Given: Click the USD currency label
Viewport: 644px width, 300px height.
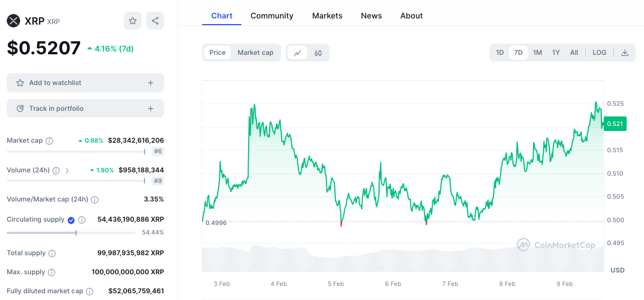Looking at the screenshot, I should click(x=618, y=270).
